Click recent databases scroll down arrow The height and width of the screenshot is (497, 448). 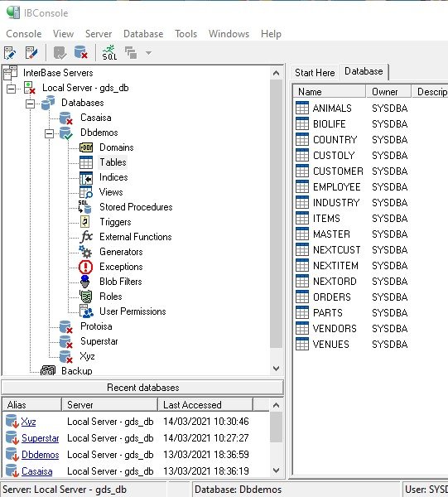tap(276, 470)
